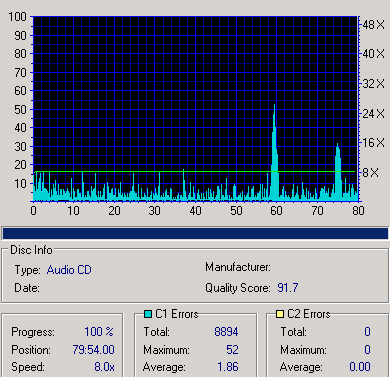Click the green 8X read speed line
Screen dimensions: 390x377
click(x=195, y=172)
